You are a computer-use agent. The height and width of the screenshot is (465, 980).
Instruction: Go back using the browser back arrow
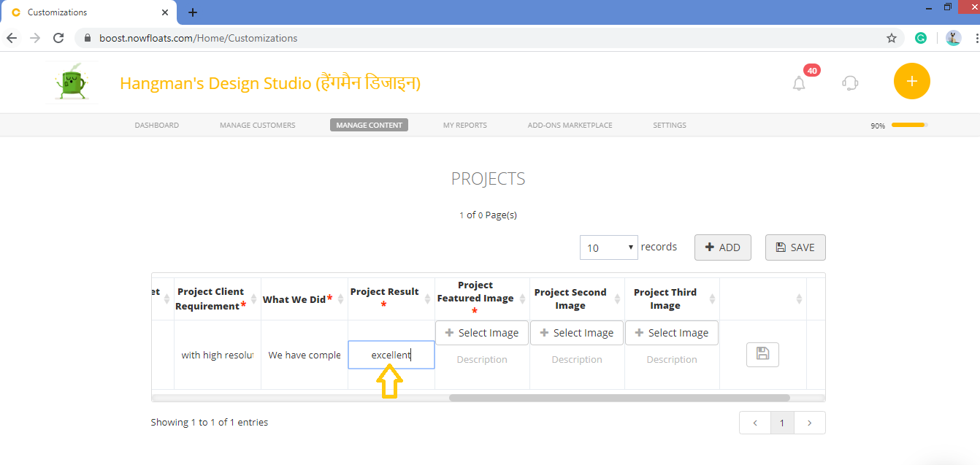11,37
